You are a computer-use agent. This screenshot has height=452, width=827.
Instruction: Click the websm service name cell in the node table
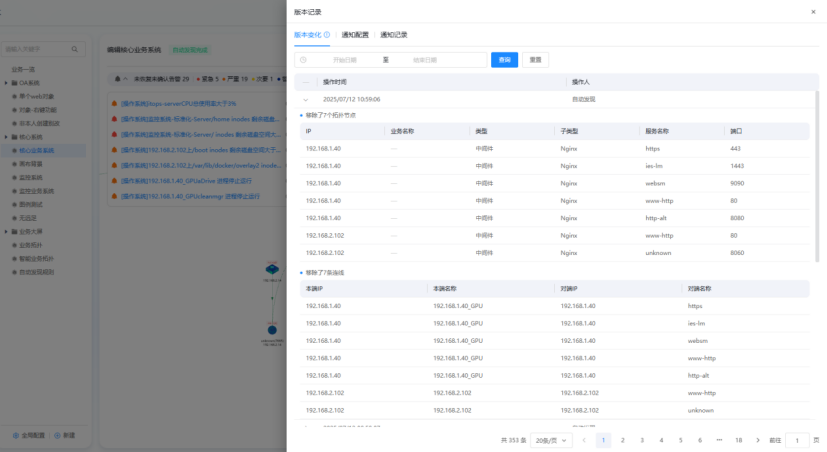(655, 184)
